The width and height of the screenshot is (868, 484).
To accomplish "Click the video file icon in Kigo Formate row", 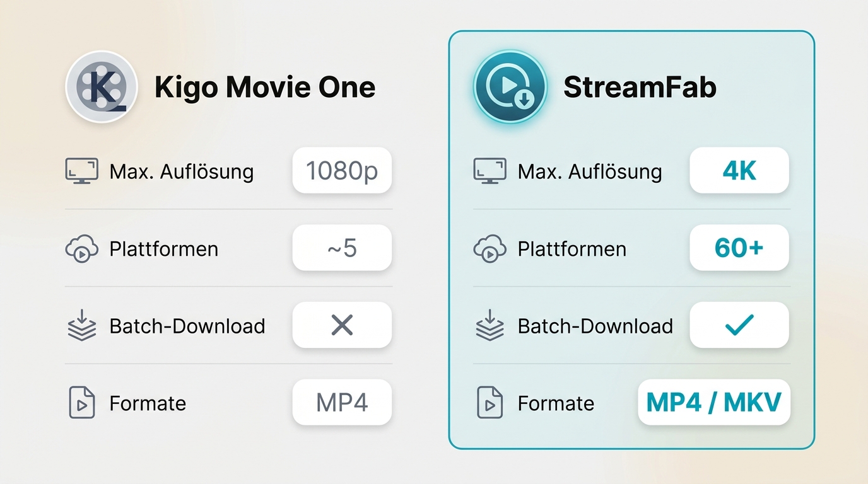I will 81,403.
